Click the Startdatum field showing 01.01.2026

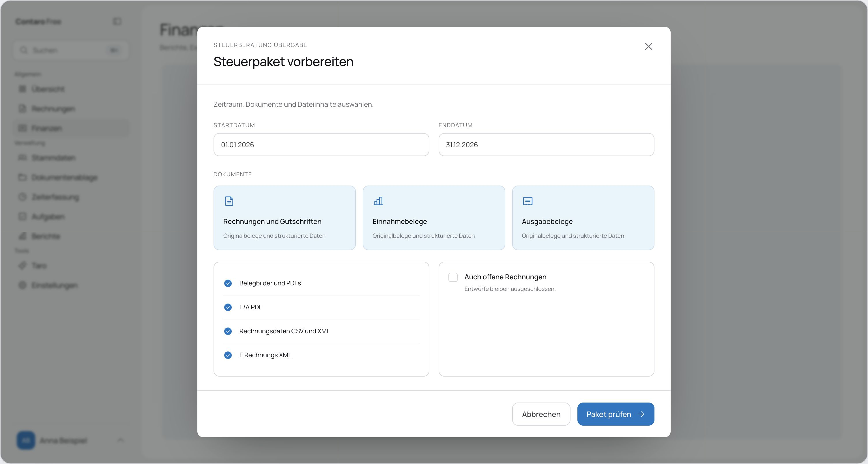321,145
